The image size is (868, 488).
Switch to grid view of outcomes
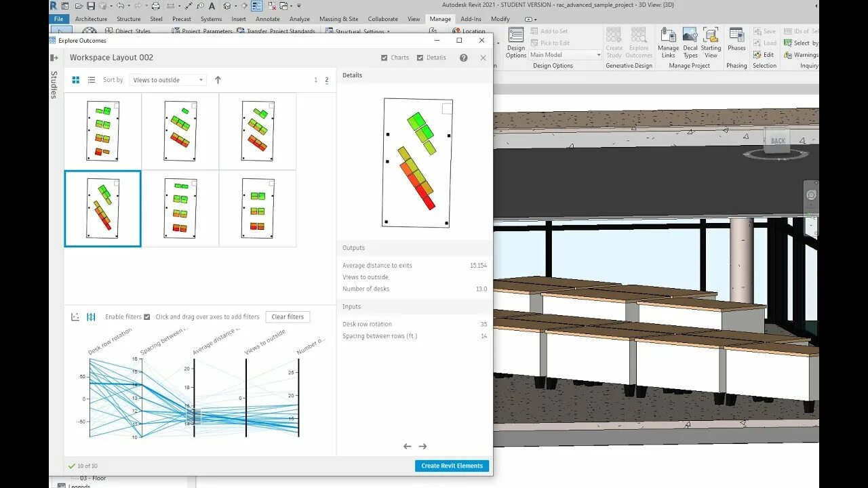pyautogui.click(x=76, y=80)
